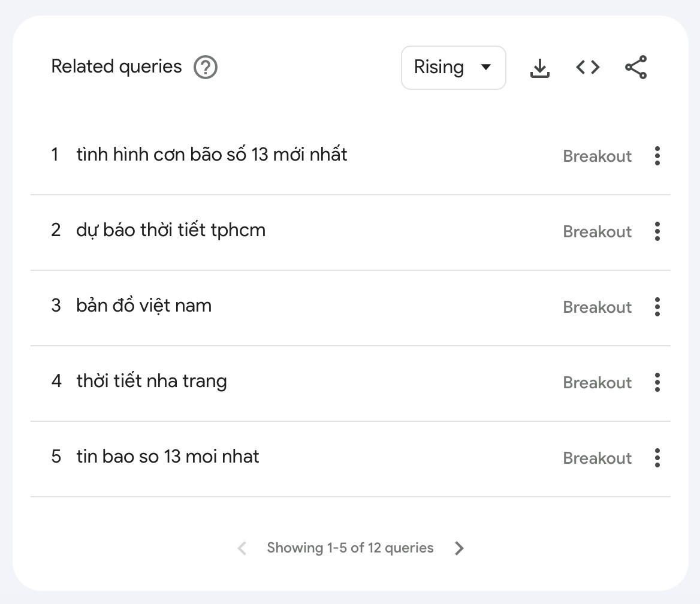Click the previous page arrow
The width and height of the screenshot is (700, 604).
pyautogui.click(x=242, y=548)
